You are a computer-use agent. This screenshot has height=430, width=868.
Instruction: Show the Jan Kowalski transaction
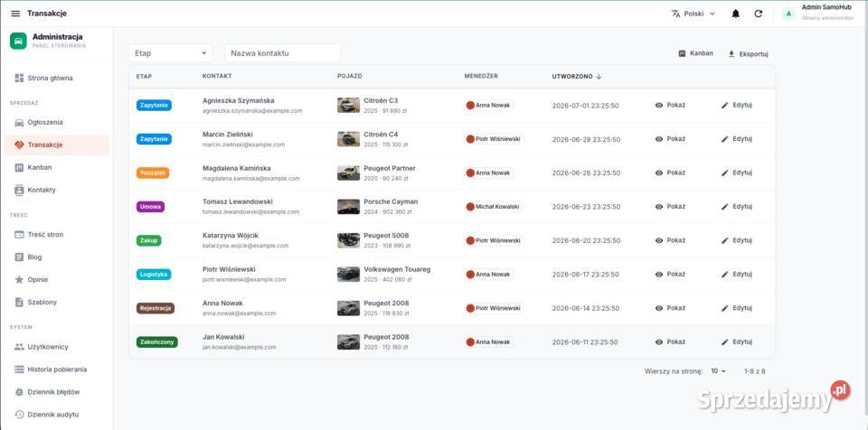click(670, 342)
